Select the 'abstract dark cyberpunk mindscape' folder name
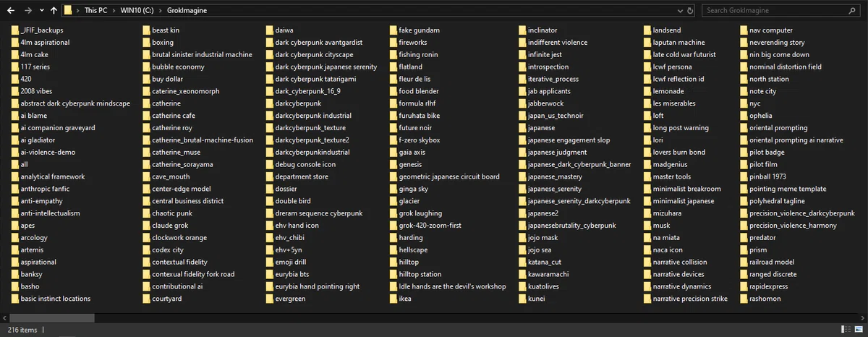 click(x=75, y=103)
